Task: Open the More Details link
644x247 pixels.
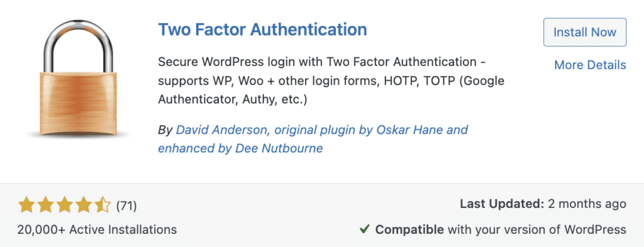Action: coord(590,65)
